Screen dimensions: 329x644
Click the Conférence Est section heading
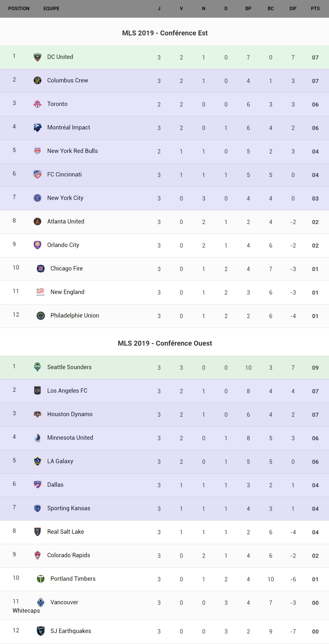[165, 33]
